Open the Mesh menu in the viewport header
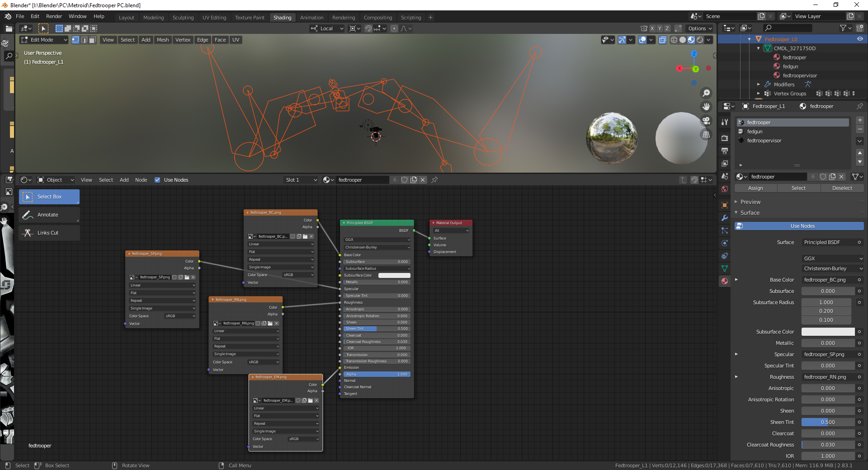The height and width of the screenshot is (470, 868). click(163, 40)
